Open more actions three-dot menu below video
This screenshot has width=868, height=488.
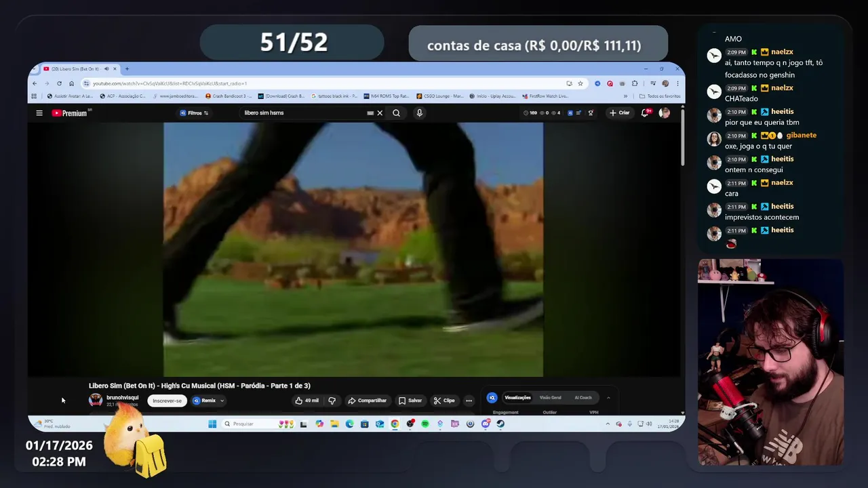coord(469,401)
